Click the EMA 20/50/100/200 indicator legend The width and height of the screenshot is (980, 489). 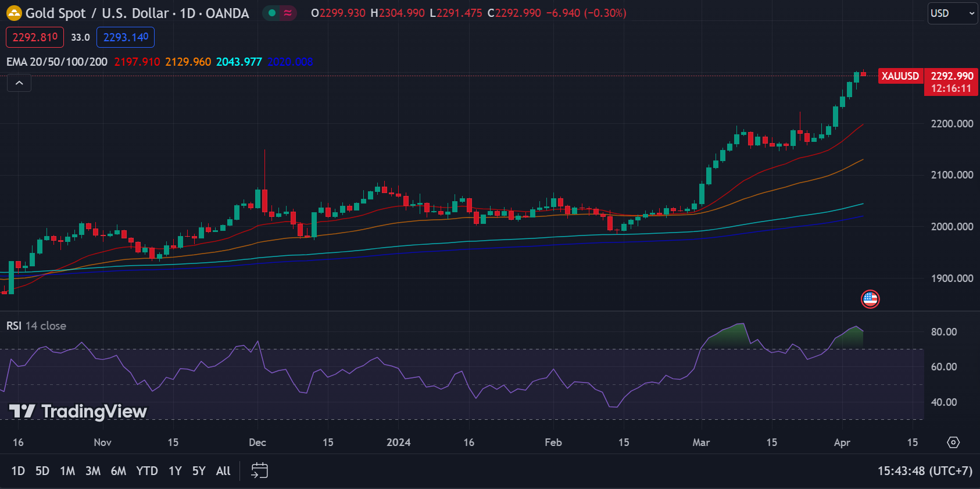point(57,62)
